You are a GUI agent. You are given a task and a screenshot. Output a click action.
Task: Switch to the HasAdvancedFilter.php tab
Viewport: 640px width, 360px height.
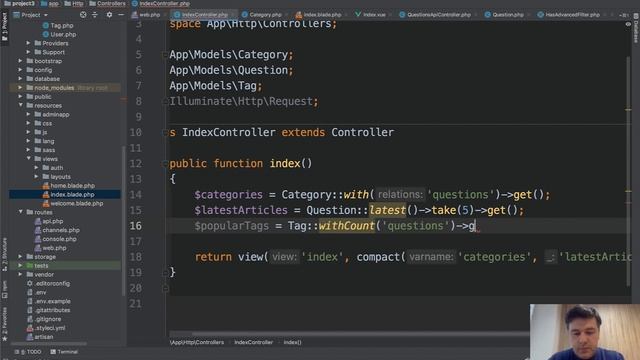click(569, 15)
